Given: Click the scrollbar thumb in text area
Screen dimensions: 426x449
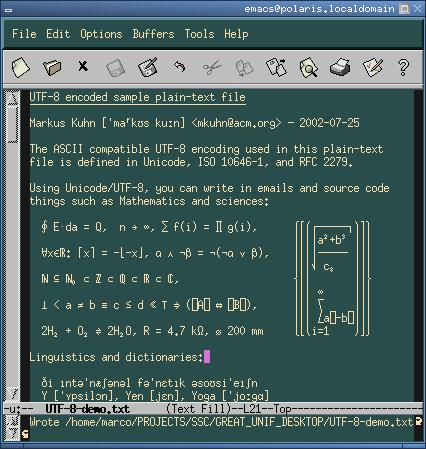Looking at the screenshot, I should tap(13, 123).
